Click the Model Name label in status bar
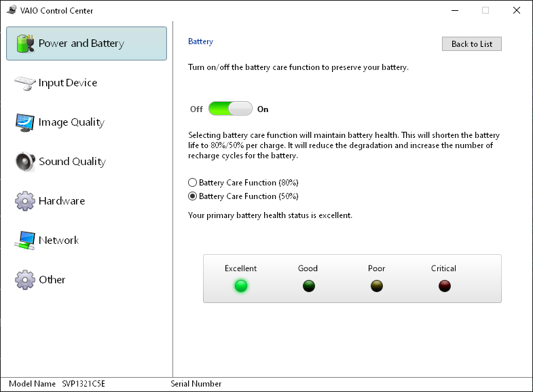The height and width of the screenshot is (392, 533). point(33,384)
